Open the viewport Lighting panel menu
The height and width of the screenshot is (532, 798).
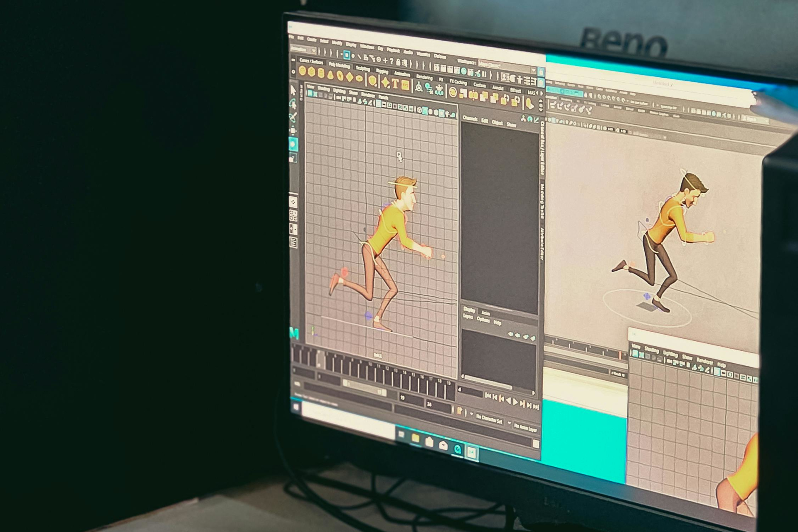coord(339,91)
